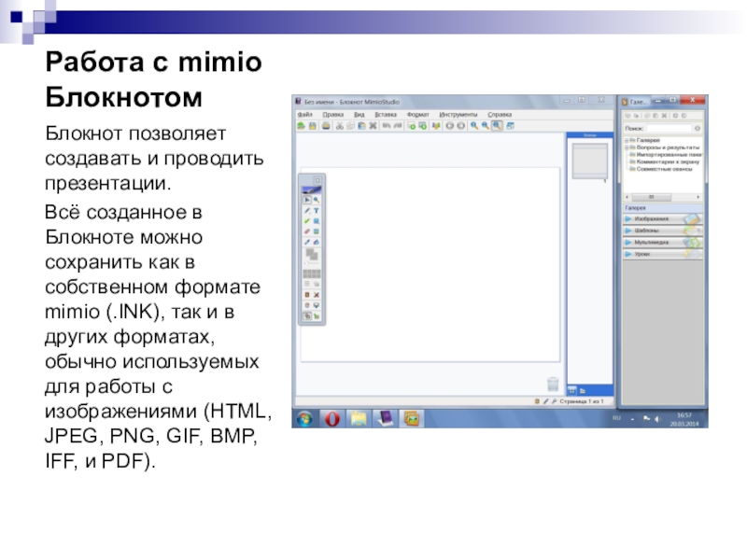Click the right arrow of Gallery tree scrollbar
747x560 pixels.
[x=698, y=197]
